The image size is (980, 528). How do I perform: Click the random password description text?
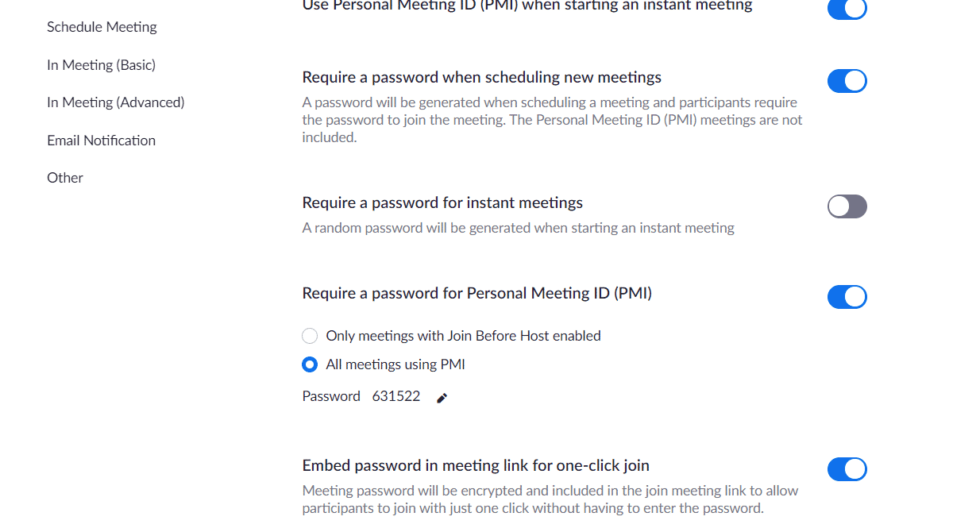pyautogui.click(x=518, y=229)
